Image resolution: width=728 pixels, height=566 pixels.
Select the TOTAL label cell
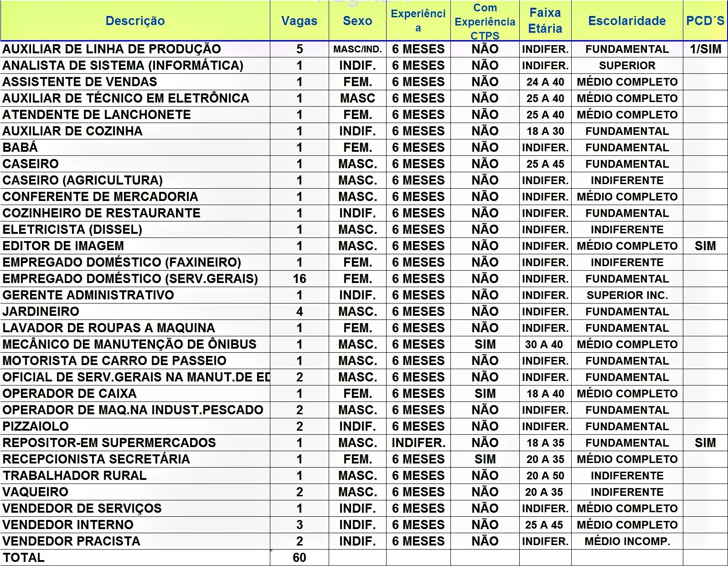point(24,558)
